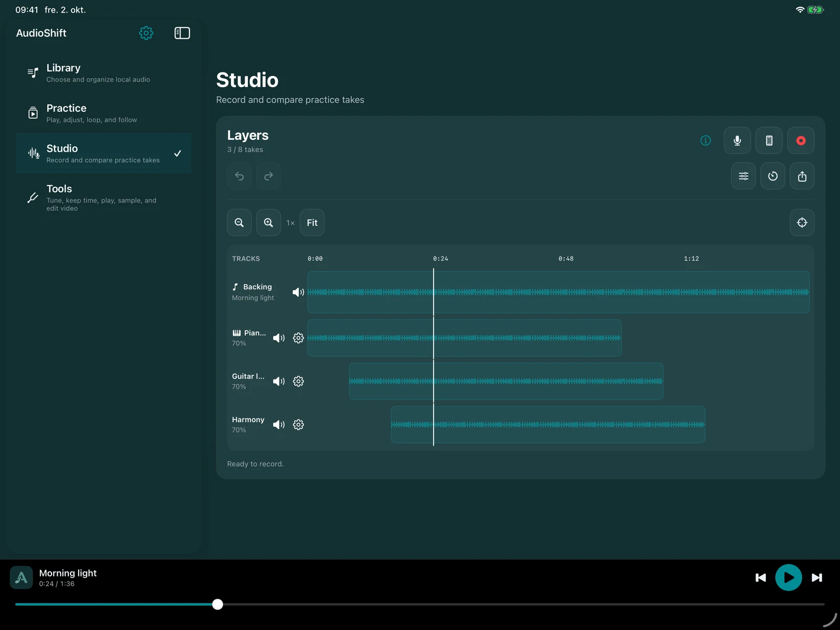Click the 0:48 timeline marker
Image resolution: width=840 pixels, height=630 pixels.
tap(566, 259)
